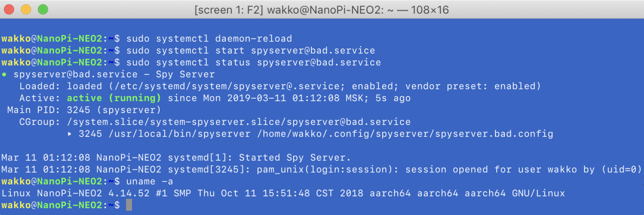Click the /usr/local/bin/spyserver executable path

[180, 134]
